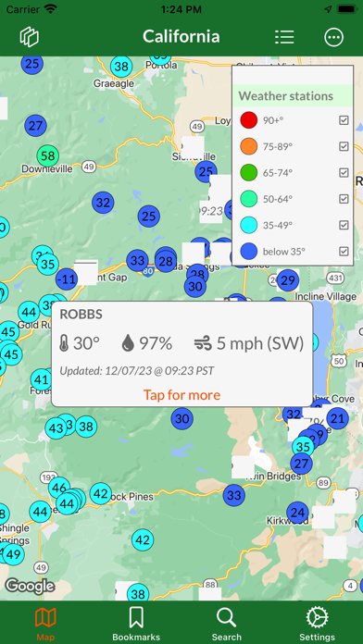
Task: Select the 38° marker near Graeagle
Action: click(121, 66)
